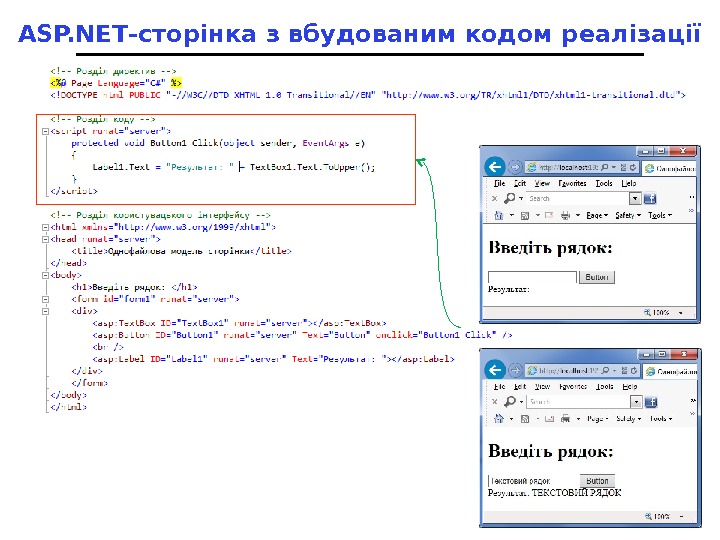Click 'asp:TextBox ID="TextBox1"' code line
The width and height of the screenshot is (720, 540).
(239, 323)
